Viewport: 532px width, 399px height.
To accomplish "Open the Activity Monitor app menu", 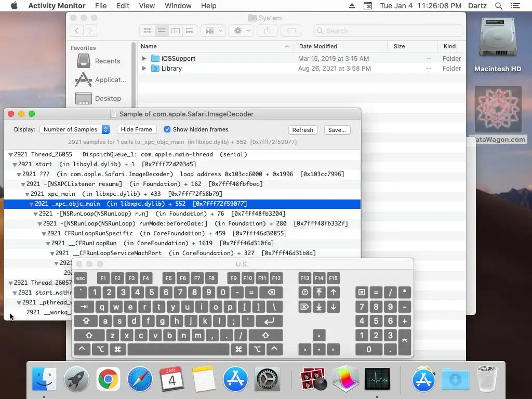I will (x=57, y=6).
